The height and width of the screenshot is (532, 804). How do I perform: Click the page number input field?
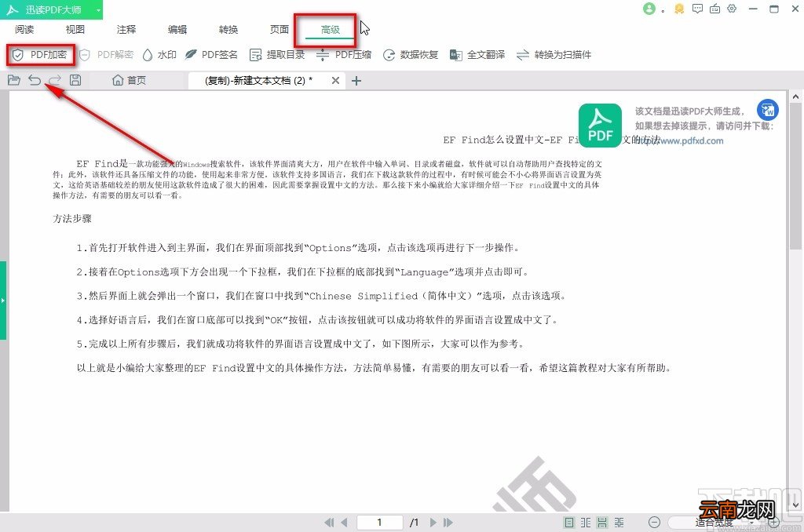pos(379,523)
